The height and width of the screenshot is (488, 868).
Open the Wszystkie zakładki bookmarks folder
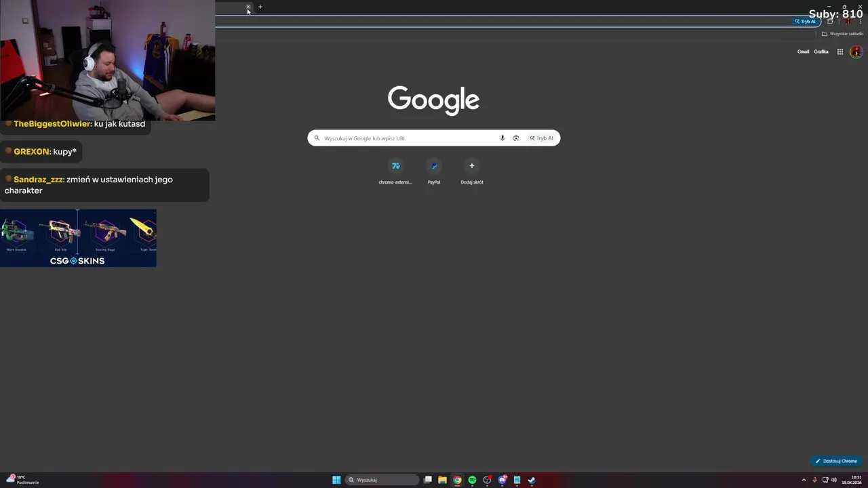(x=842, y=34)
